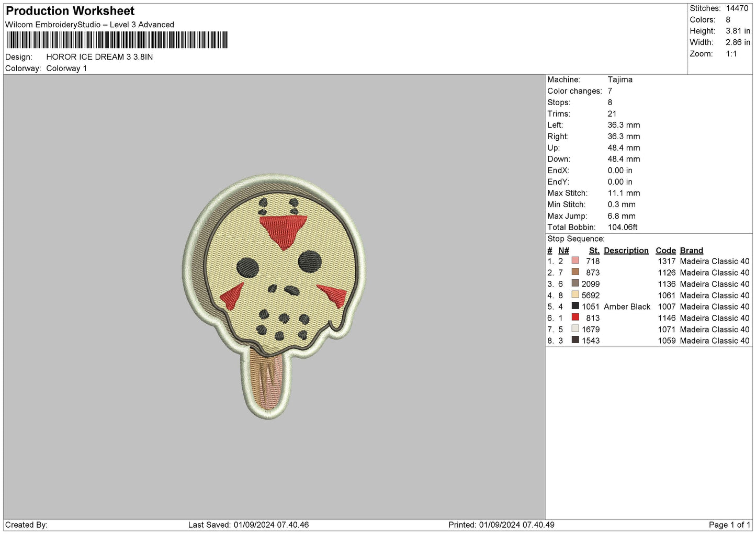Image resolution: width=756 pixels, height=534 pixels.
Task: Click 'Printed: 01/09/2024 07.40.49' footer text
Action: point(501,525)
